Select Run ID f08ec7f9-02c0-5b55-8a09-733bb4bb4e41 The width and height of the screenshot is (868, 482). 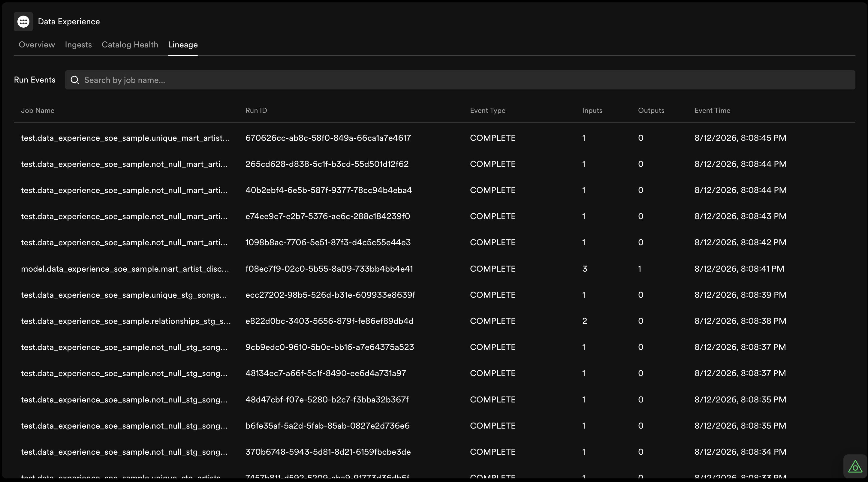point(329,269)
